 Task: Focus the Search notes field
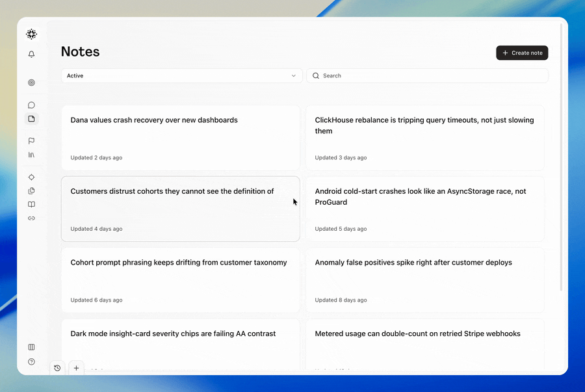tap(427, 75)
